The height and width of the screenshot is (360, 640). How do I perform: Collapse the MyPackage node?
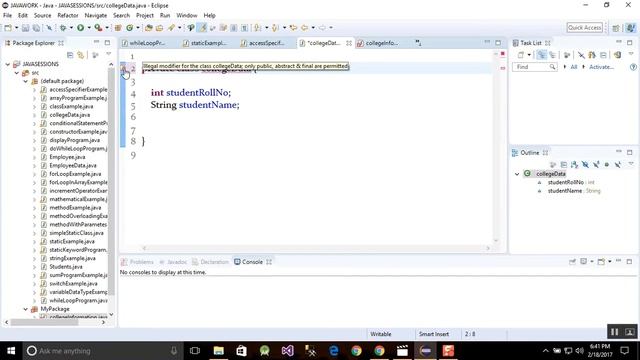(26, 309)
